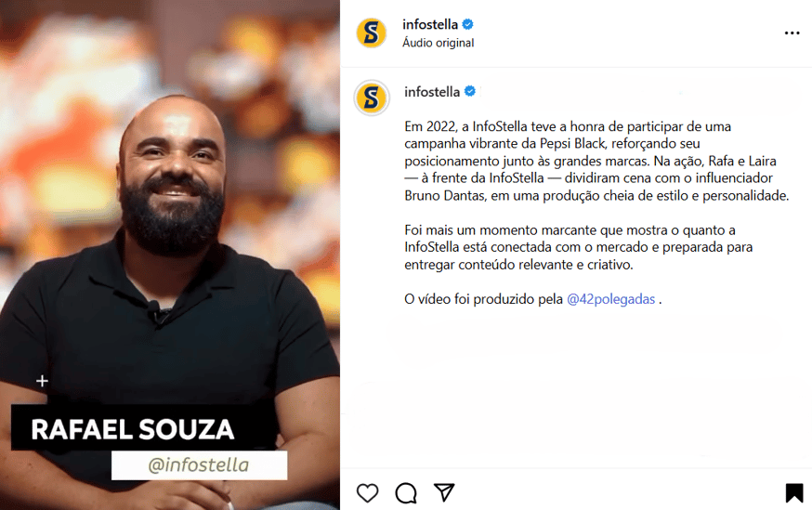
Task: Share the post with the paper plane icon
Action: point(444,492)
